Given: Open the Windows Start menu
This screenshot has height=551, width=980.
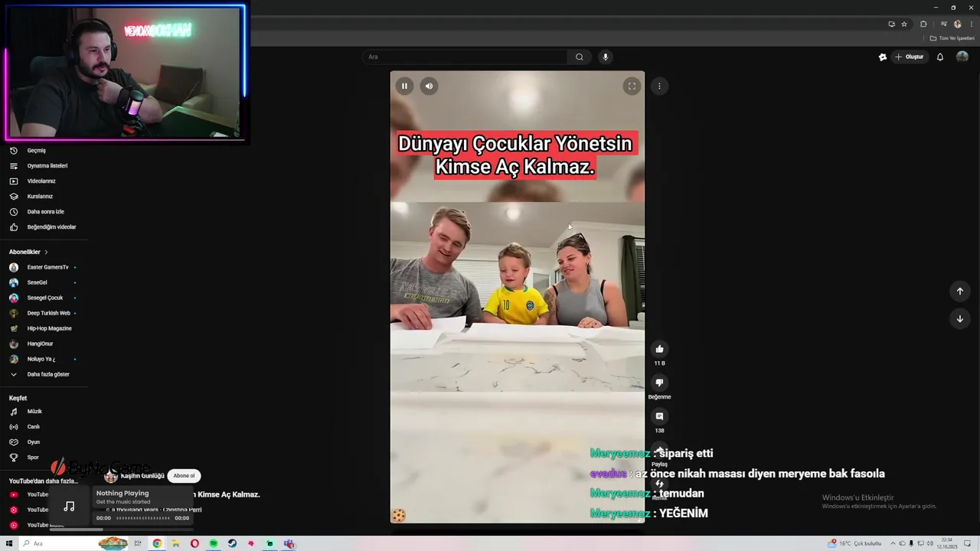Looking at the screenshot, I should [9, 543].
